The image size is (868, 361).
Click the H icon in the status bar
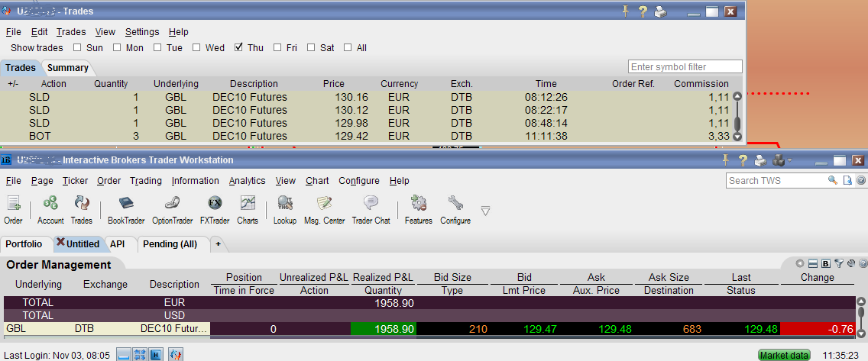point(156,354)
